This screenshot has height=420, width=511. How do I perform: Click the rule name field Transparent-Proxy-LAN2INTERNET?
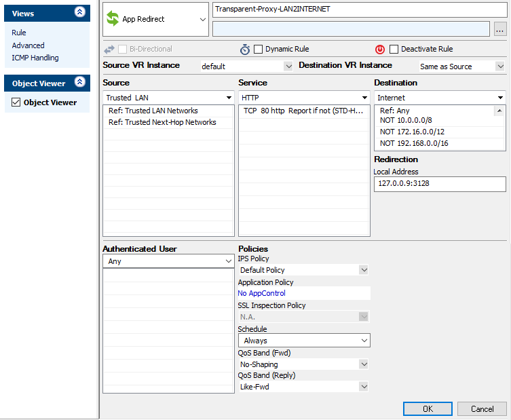coord(360,9)
